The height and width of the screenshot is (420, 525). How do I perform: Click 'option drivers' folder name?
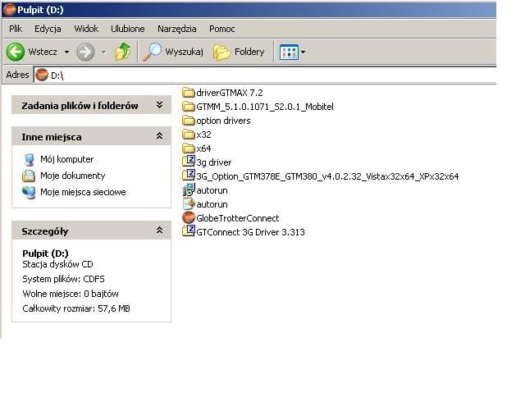(x=223, y=121)
